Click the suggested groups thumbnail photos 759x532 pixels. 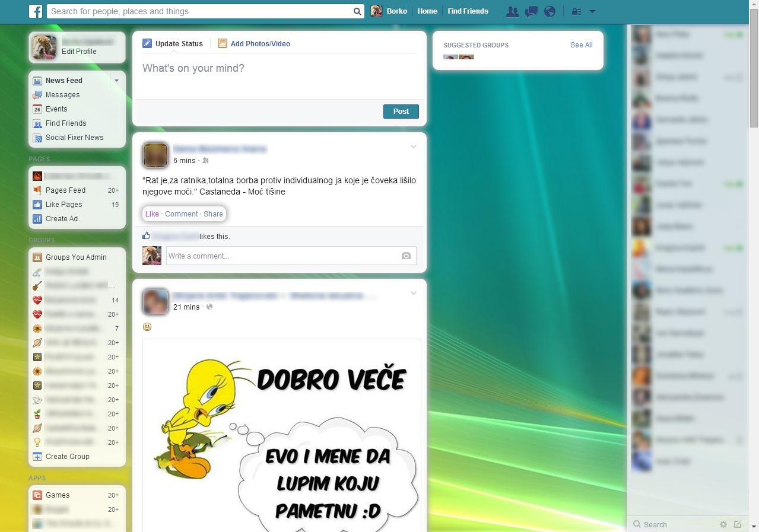click(x=458, y=57)
